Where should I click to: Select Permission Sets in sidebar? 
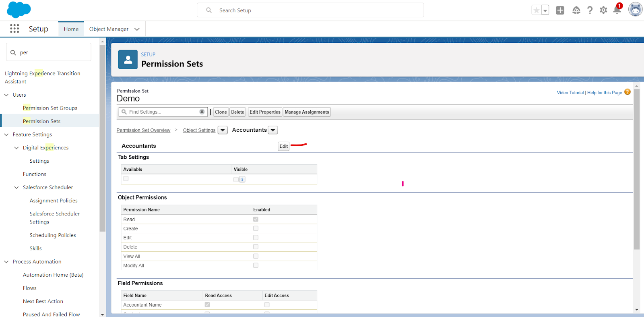click(41, 121)
